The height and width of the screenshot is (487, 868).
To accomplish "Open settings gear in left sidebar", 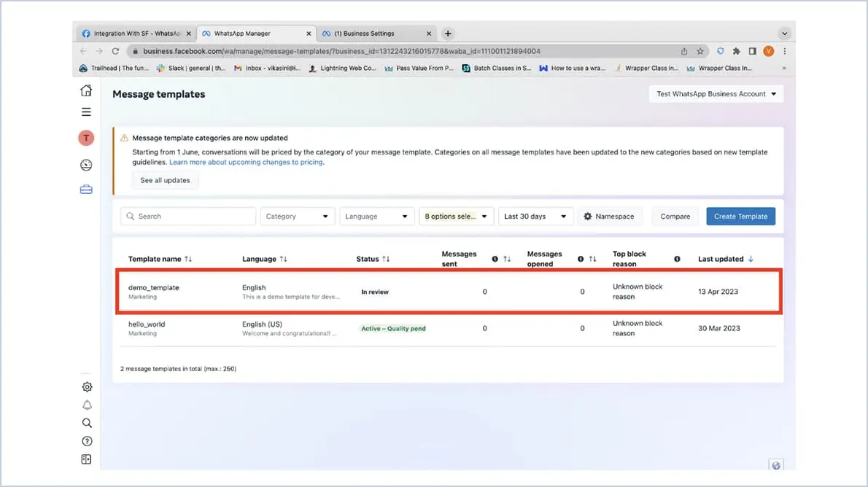I will (x=87, y=387).
